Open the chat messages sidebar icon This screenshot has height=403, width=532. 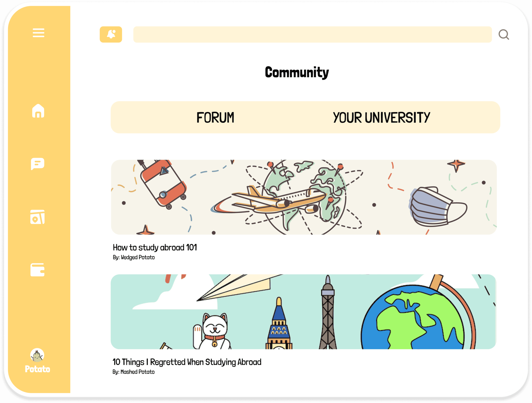38,164
